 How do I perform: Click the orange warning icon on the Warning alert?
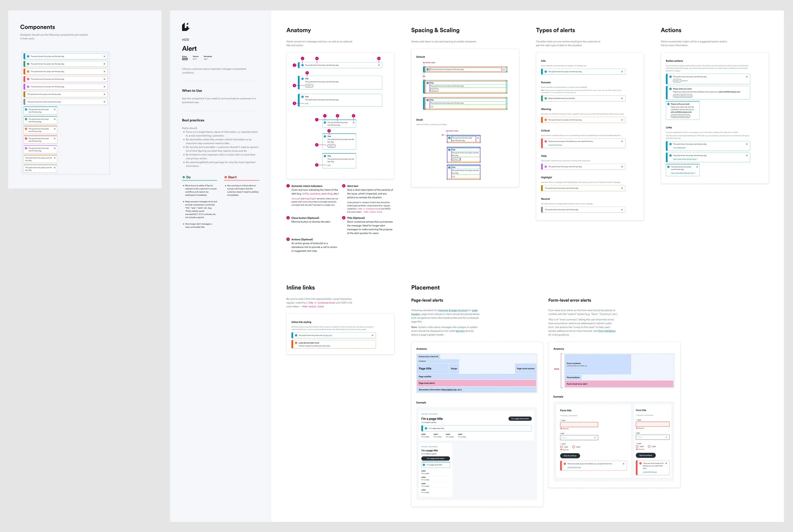[546, 120]
